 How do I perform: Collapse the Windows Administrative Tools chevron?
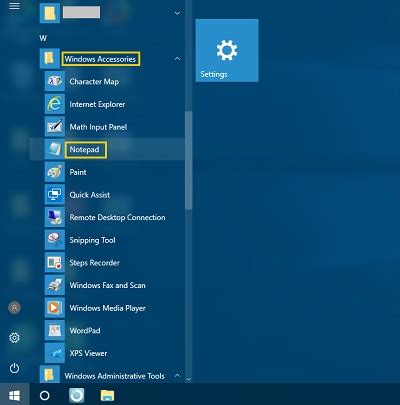pyautogui.click(x=177, y=376)
